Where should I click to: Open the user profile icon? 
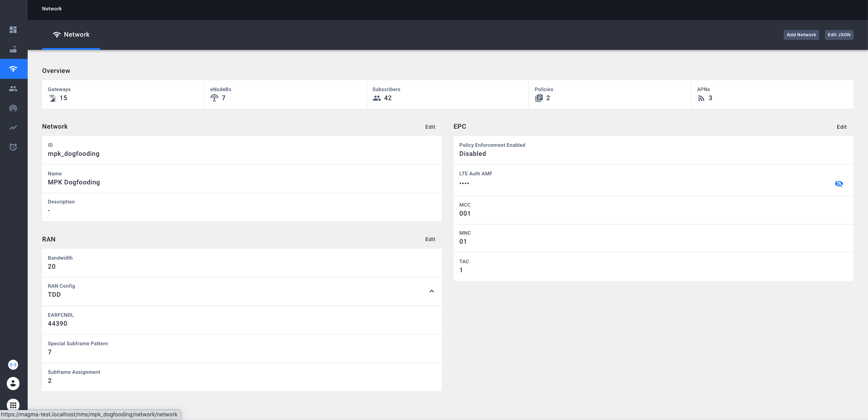13,383
